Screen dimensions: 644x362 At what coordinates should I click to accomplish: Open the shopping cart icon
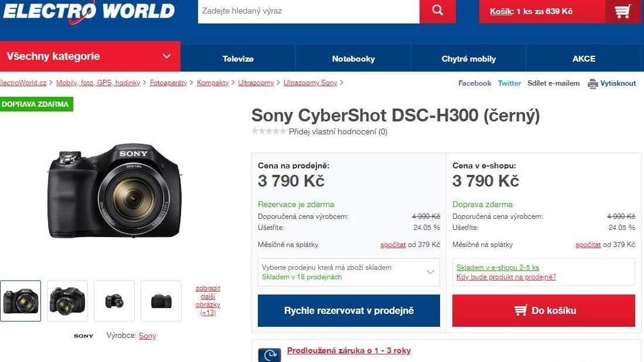pyautogui.click(x=623, y=11)
